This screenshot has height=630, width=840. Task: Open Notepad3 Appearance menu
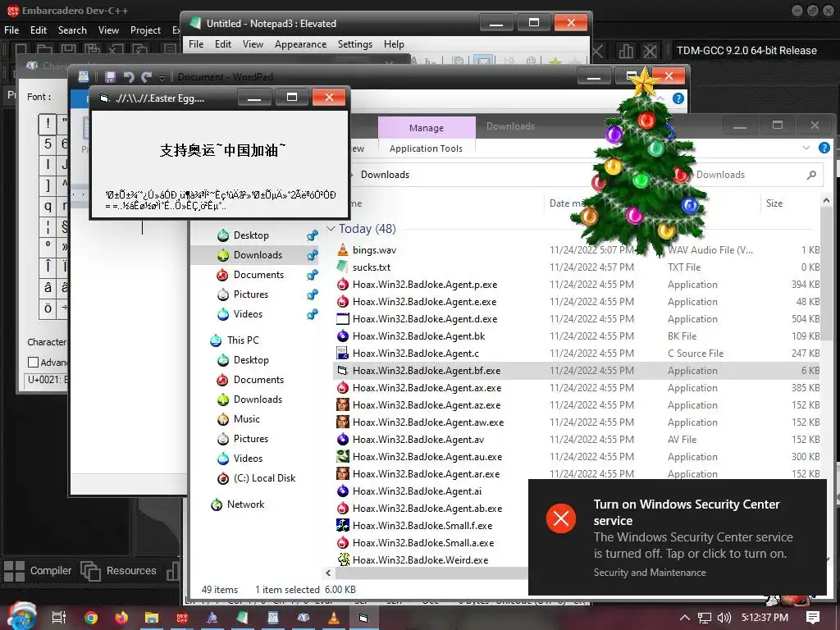(300, 44)
